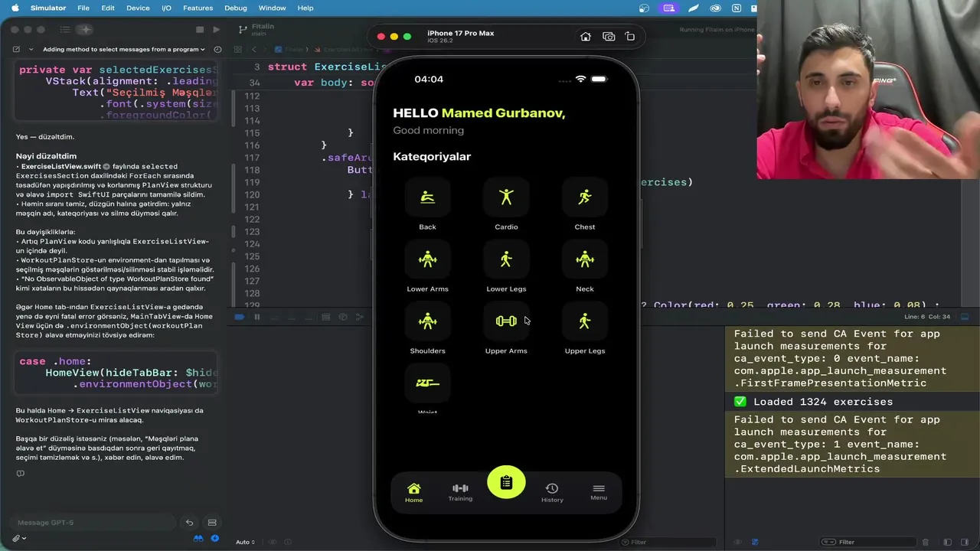The height and width of the screenshot is (551, 980).
Task: Toggle breakpoints in the debug bar
Action: (240, 317)
